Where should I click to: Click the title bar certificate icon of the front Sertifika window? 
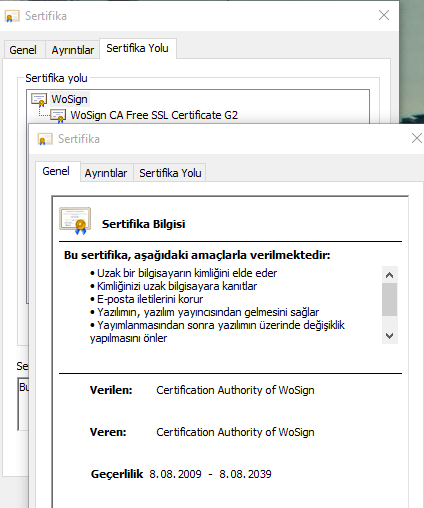pos(45,139)
